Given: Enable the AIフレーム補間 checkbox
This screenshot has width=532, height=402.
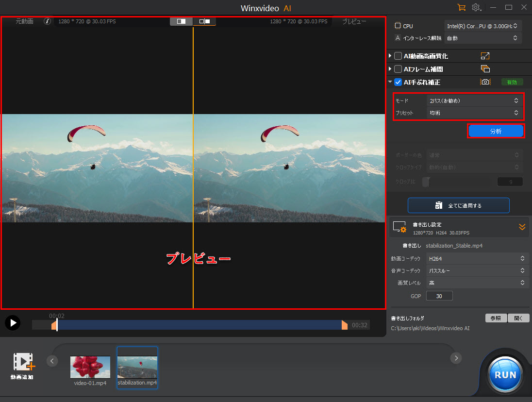Looking at the screenshot, I should point(398,69).
